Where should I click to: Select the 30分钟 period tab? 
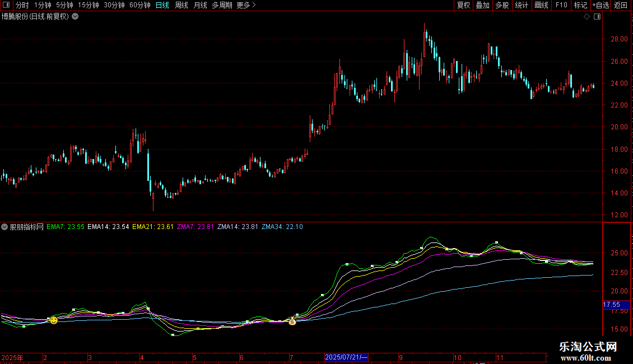pos(114,5)
